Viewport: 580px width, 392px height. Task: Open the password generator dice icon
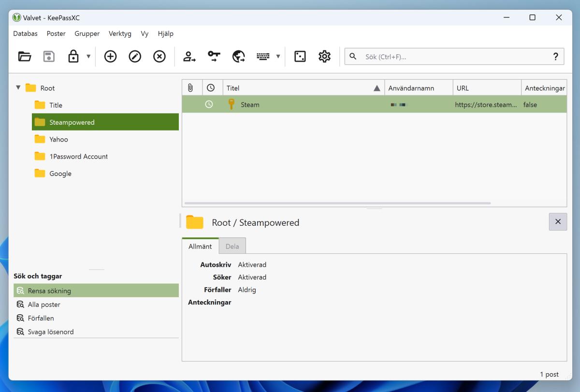[300, 57]
